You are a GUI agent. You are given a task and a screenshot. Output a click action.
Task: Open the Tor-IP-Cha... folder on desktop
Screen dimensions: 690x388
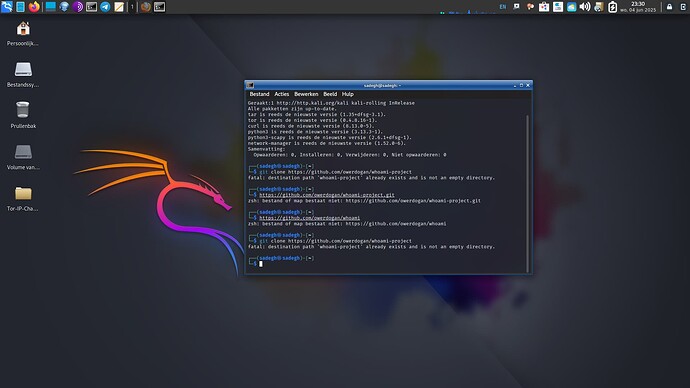[23, 198]
